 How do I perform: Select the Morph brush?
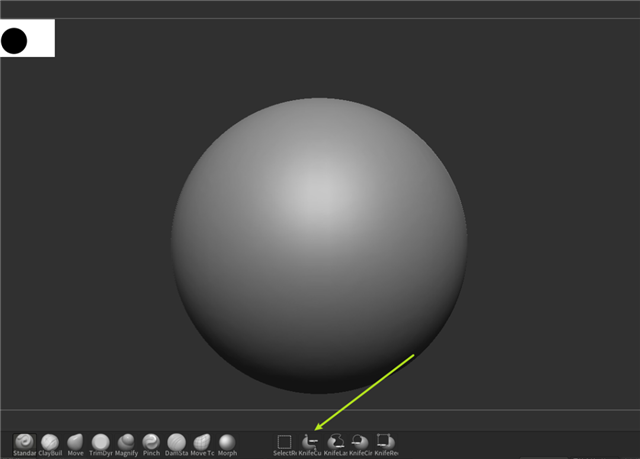[x=227, y=445]
